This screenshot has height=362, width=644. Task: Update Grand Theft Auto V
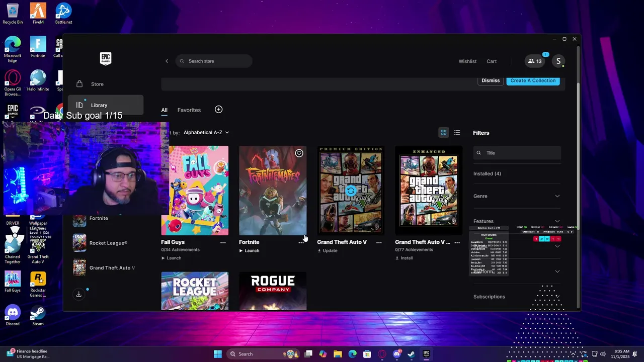click(x=328, y=251)
